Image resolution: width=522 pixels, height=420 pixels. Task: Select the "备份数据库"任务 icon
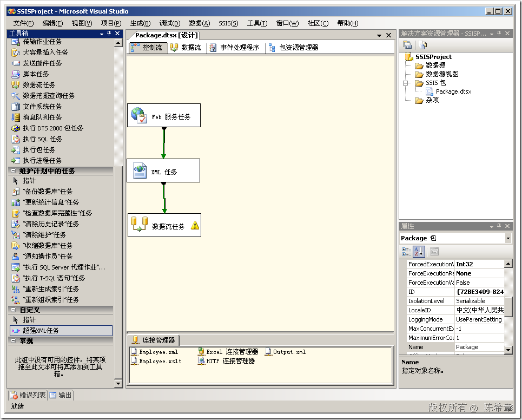(x=16, y=192)
